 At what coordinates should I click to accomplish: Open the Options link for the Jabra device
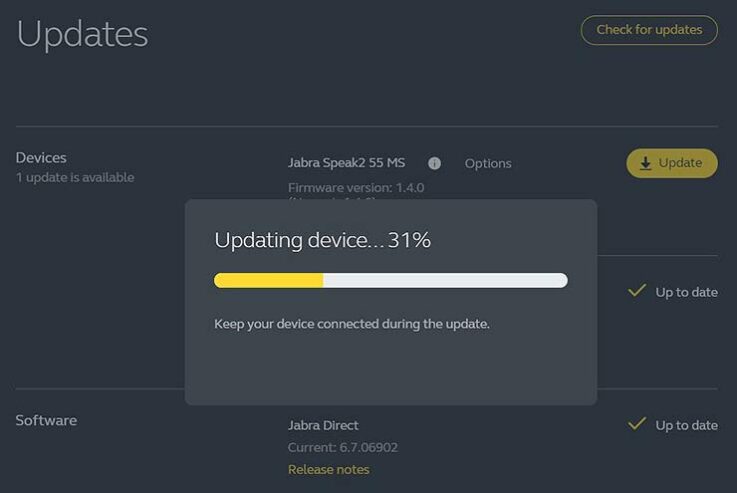coord(488,163)
